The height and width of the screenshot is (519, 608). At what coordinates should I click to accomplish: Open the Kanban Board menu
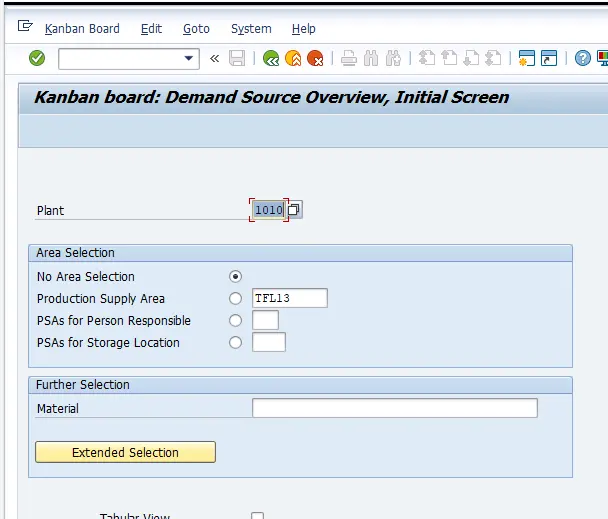coord(82,29)
